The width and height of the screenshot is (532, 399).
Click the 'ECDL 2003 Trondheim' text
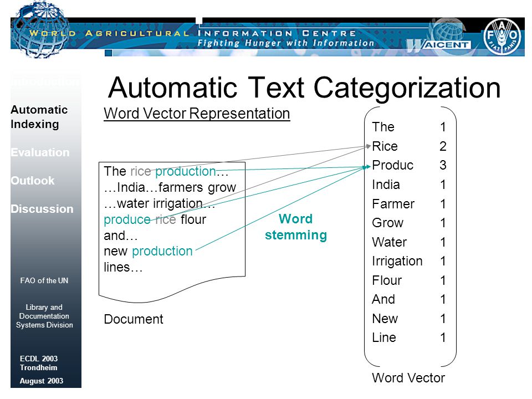coord(39,363)
